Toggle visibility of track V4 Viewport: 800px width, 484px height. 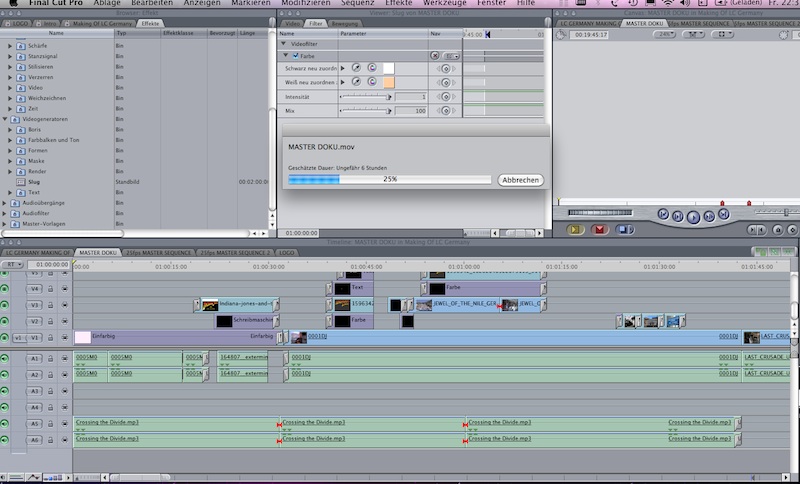6,289
